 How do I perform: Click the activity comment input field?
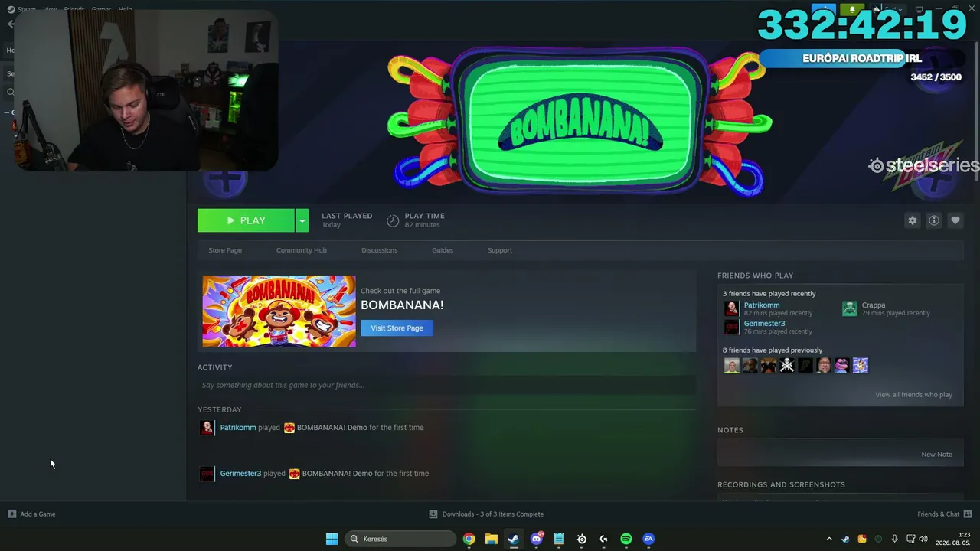(447, 386)
